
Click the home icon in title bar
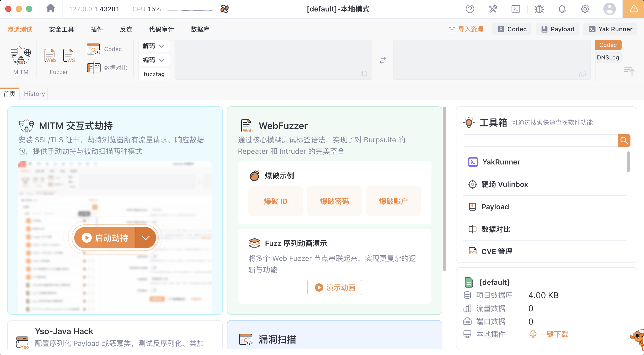51,9
